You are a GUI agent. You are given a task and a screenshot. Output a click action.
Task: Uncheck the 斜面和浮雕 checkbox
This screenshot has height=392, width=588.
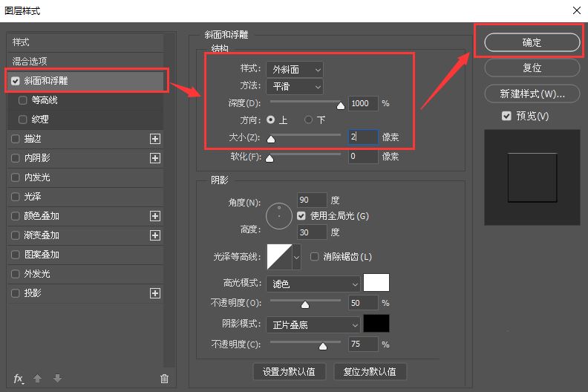15,81
